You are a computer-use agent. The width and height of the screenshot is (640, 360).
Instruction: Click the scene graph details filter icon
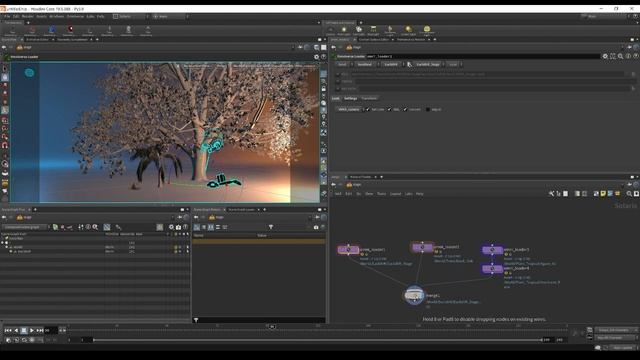(271, 227)
